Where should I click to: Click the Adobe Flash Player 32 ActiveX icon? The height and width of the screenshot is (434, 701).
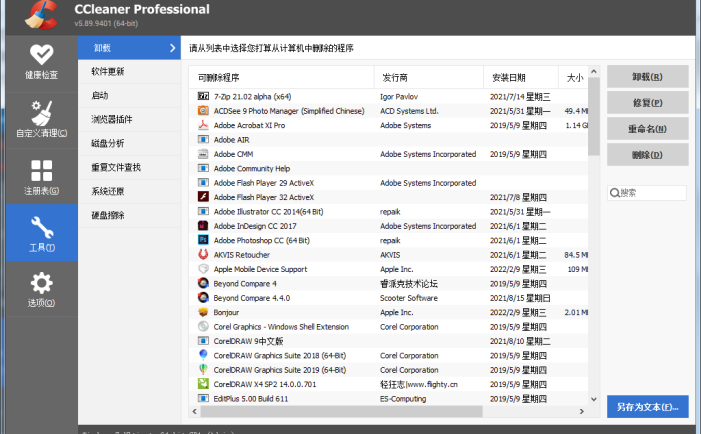point(203,197)
